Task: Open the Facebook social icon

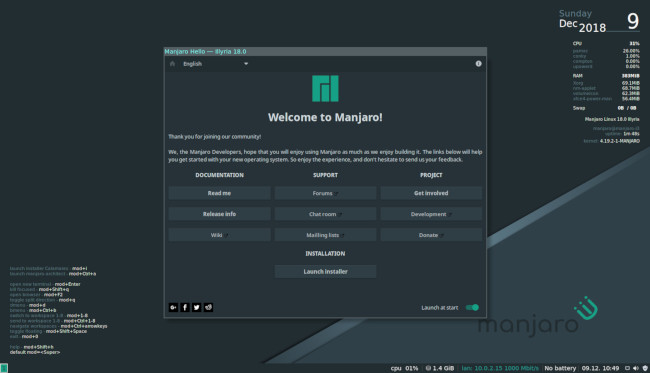Action: (185, 307)
